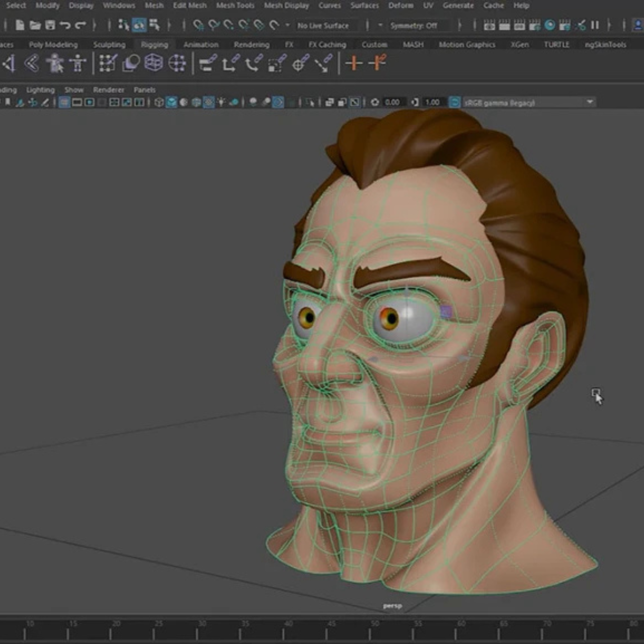Open the Renderer panel menu

[x=108, y=90]
